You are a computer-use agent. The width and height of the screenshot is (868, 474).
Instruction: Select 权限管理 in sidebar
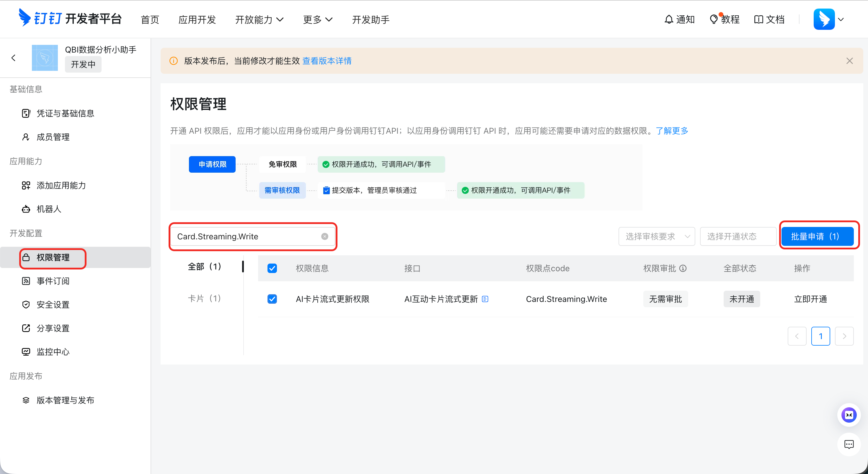[76, 257]
